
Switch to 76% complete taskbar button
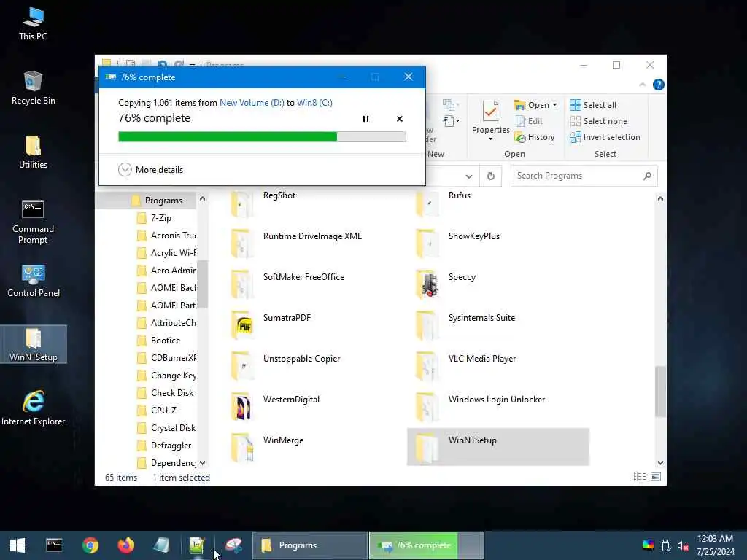tap(426, 545)
